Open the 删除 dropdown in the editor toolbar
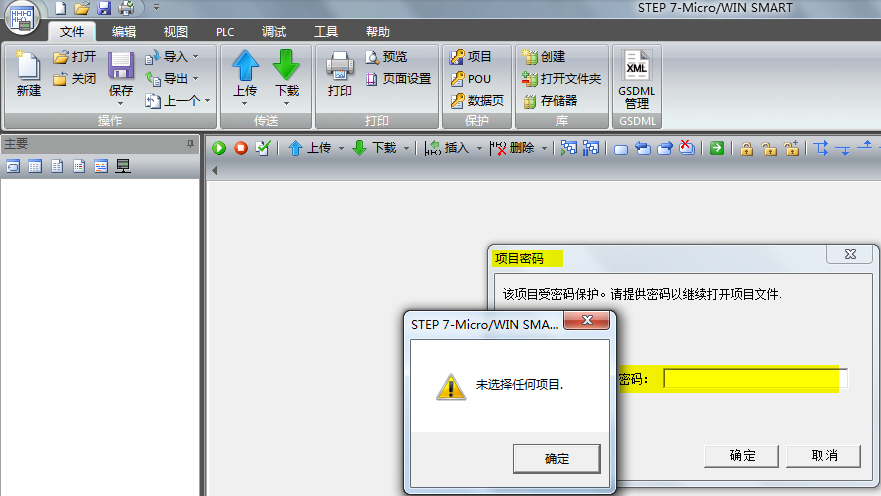Viewport: 881px width, 496px height. pos(545,148)
